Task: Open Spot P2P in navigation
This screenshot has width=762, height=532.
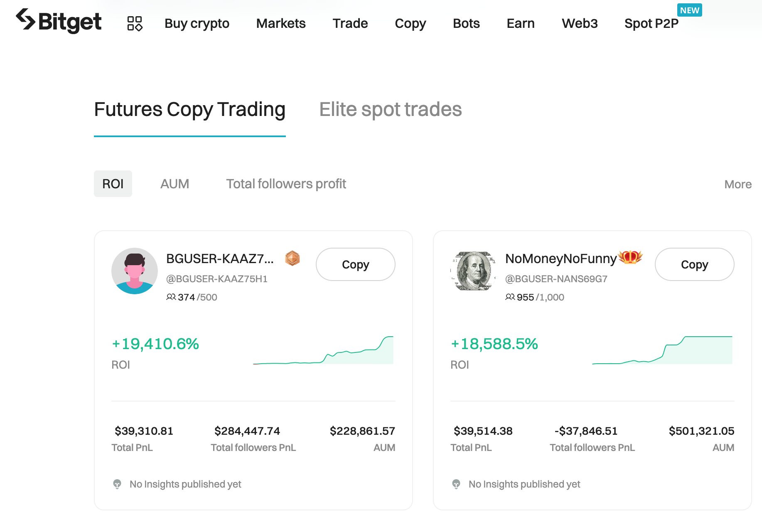Action: click(651, 23)
